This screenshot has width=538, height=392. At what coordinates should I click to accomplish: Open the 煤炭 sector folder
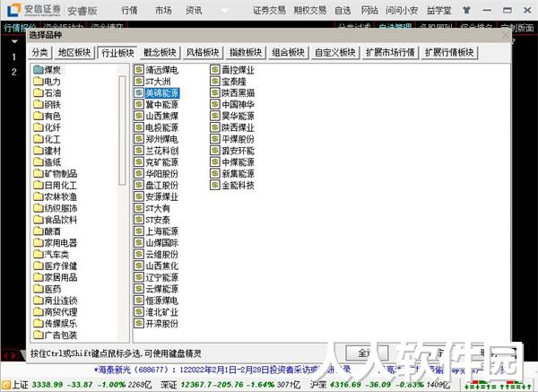pos(48,70)
